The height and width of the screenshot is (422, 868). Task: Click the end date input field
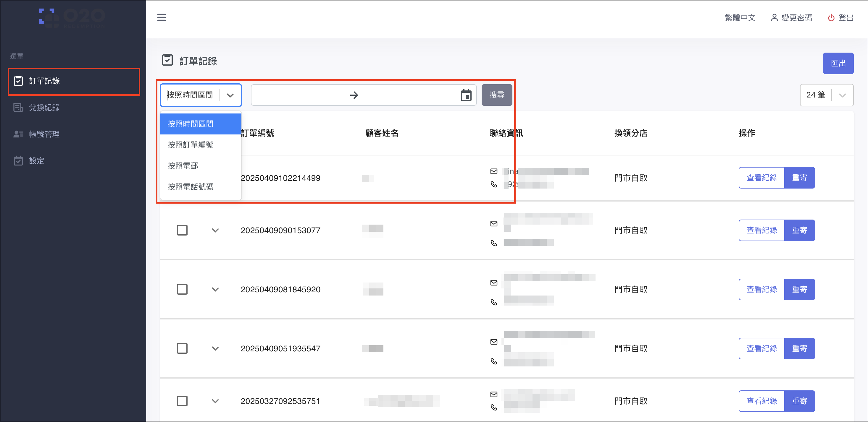tap(409, 95)
